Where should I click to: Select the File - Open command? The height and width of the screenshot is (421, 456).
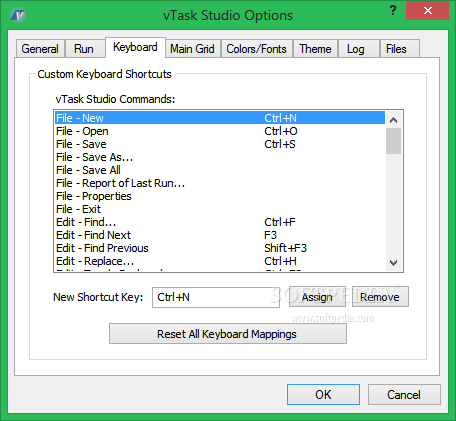(x=220, y=131)
